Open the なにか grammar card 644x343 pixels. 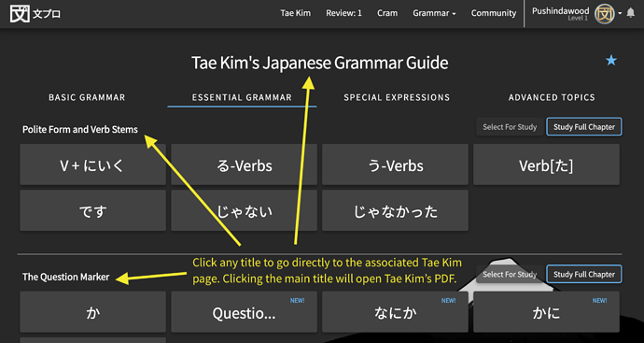[395, 312]
